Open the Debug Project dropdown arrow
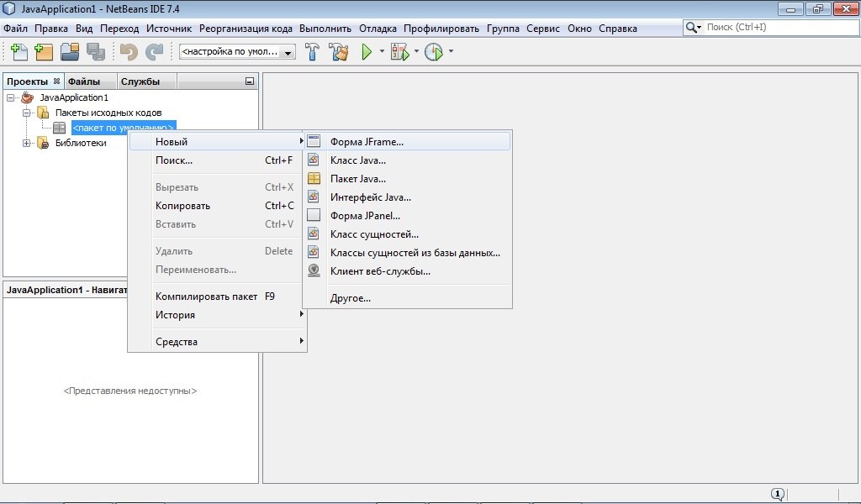The width and height of the screenshot is (861, 504). [x=416, y=51]
